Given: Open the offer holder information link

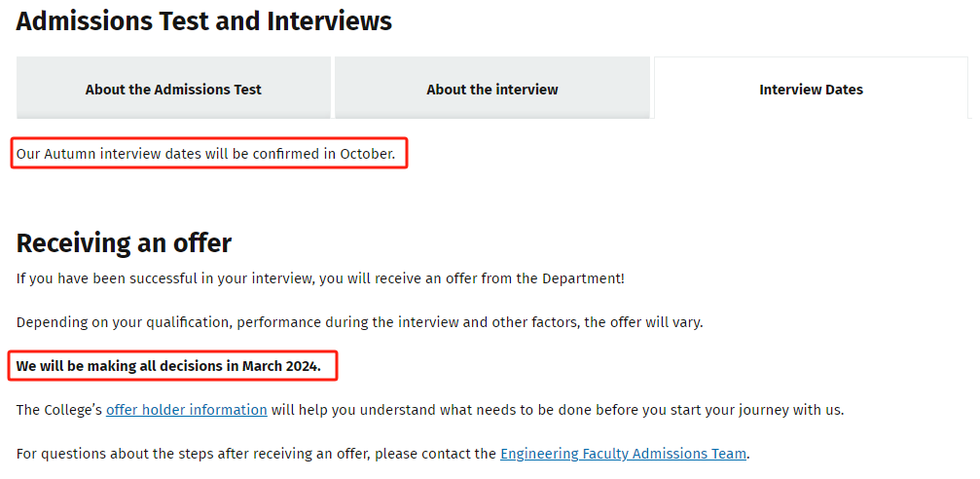Looking at the screenshot, I should click(186, 410).
